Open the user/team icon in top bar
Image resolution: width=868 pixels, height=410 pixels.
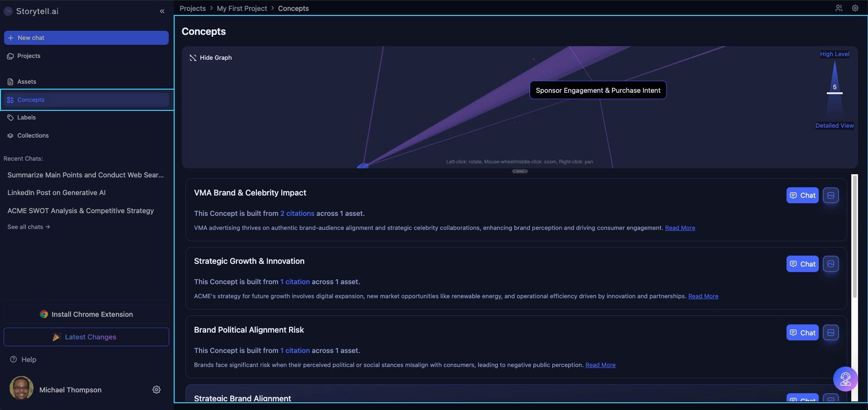coord(839,8)
